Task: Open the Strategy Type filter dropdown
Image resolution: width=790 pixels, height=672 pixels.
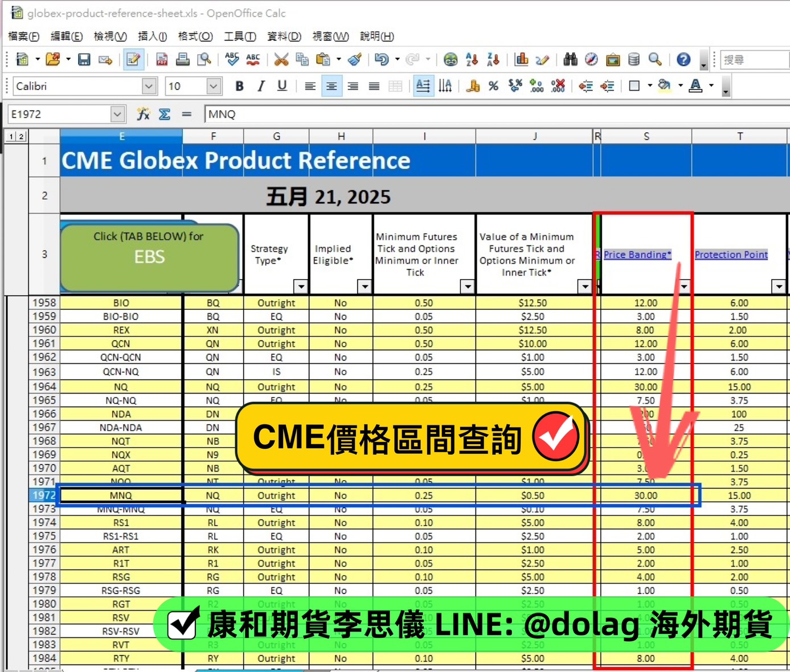Action: click(x=300, y=286)
